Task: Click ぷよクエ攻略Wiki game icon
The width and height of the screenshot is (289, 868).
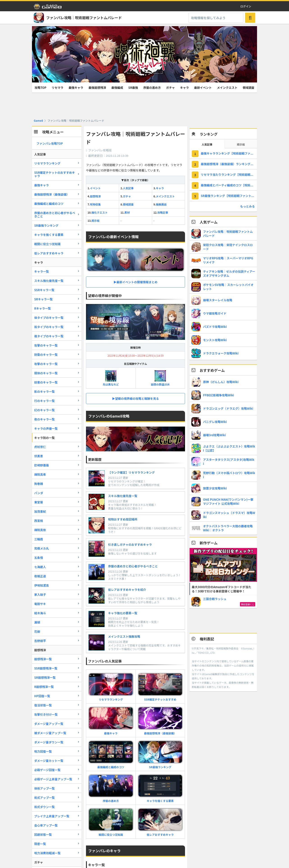Action: [x=196, y=448]
